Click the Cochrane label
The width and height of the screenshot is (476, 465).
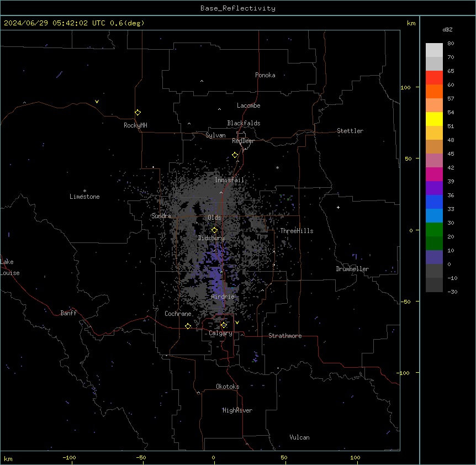point(178,314)
